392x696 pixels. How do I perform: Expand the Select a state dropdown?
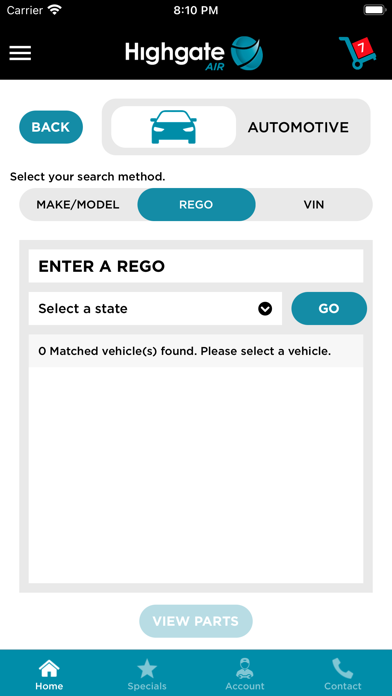[x=155, y=308]
